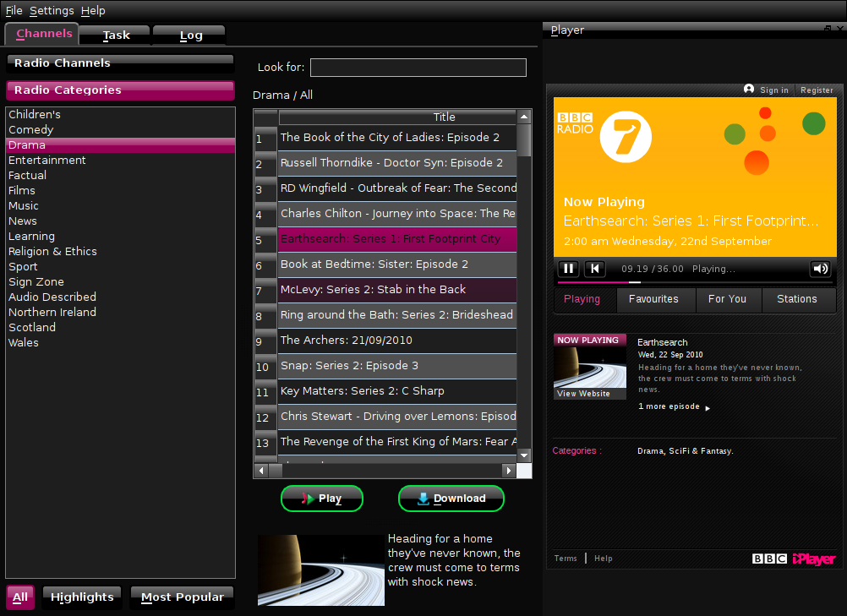Select the Sport category
The width and height of the screenshot is (847, 616).
121,267
